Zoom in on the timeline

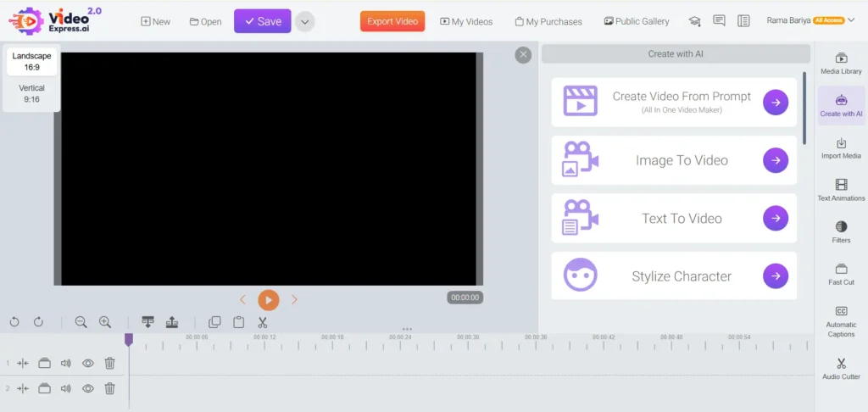105,322
